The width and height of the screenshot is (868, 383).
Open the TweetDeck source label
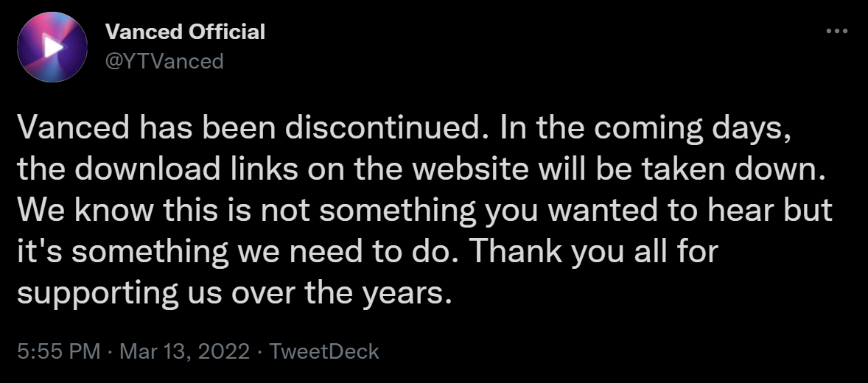[323, 351]
